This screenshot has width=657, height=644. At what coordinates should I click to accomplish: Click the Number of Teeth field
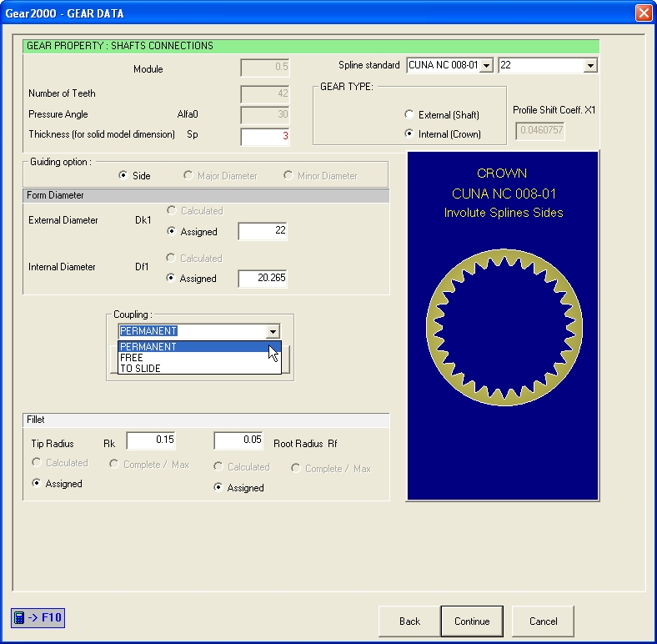click(x=265, y=94)
